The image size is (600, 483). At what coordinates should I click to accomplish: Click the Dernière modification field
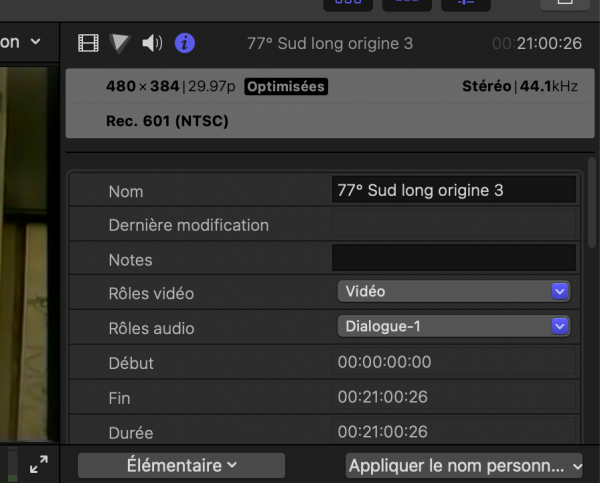click(x=454, y=224)
